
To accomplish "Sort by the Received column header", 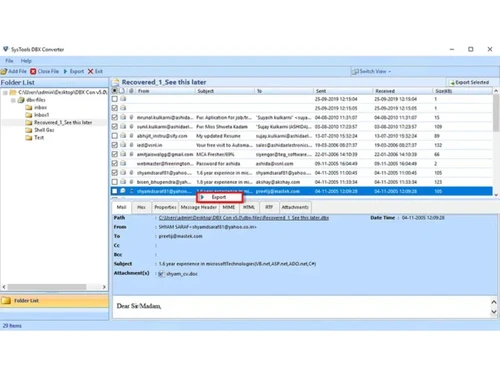I will (x=403, y=91).
